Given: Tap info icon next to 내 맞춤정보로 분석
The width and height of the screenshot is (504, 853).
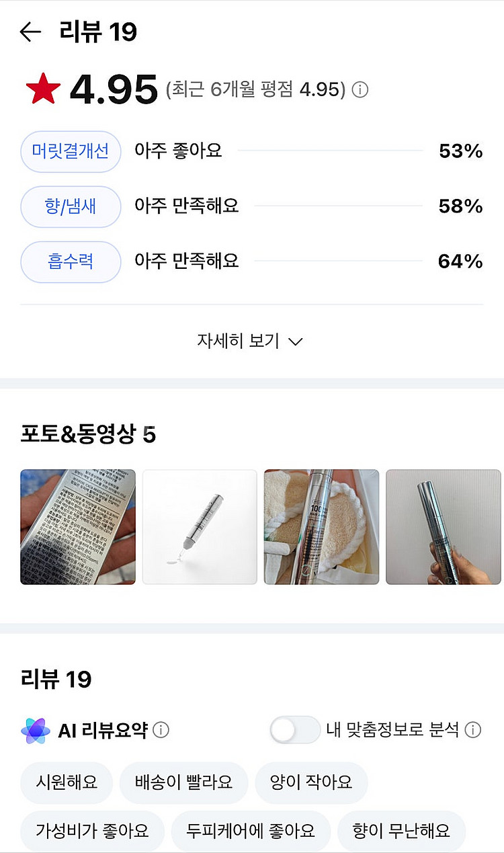Looking at the screenshot, I should (474, 730).
